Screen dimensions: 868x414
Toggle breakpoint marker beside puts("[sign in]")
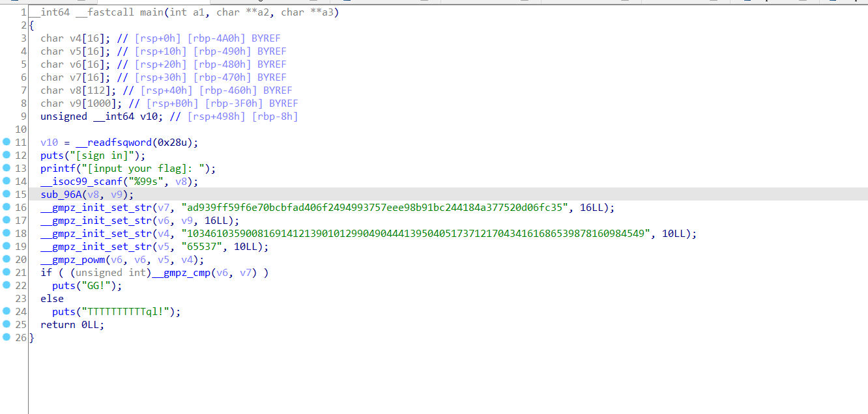(x=7, y=155)
